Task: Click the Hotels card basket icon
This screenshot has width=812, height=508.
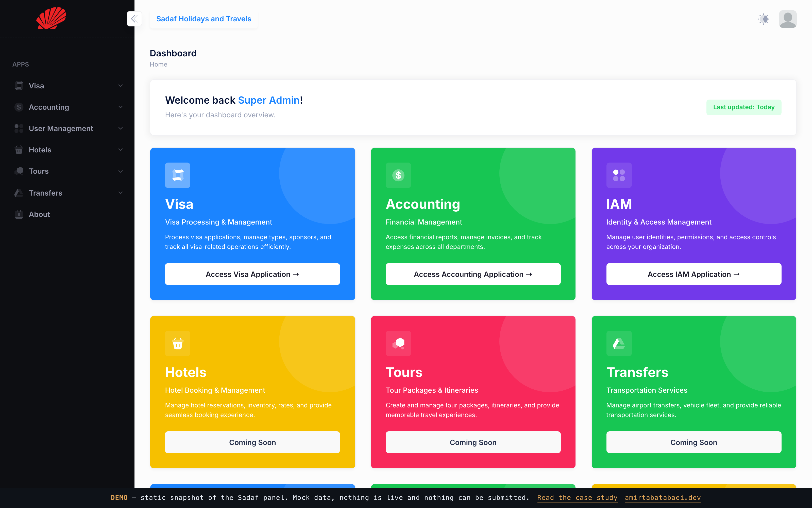Action: point(178,343)
